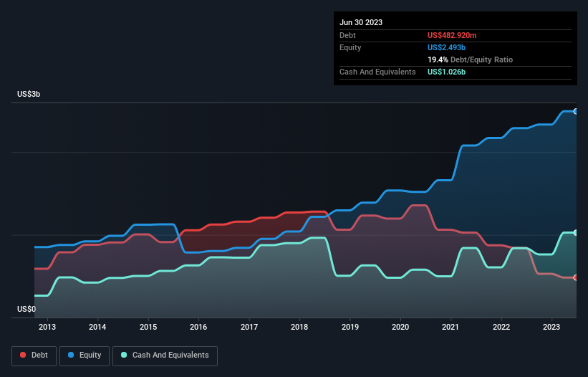Click the Equity row label in tooltip
Screen dimensions: 588x377
coord(350,47)
